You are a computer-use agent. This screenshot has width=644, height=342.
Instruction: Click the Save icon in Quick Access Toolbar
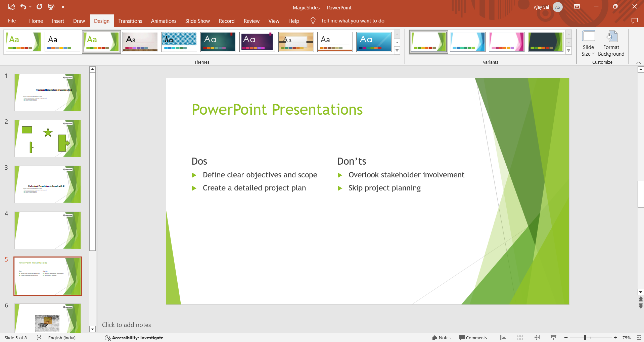coord(11,7)
